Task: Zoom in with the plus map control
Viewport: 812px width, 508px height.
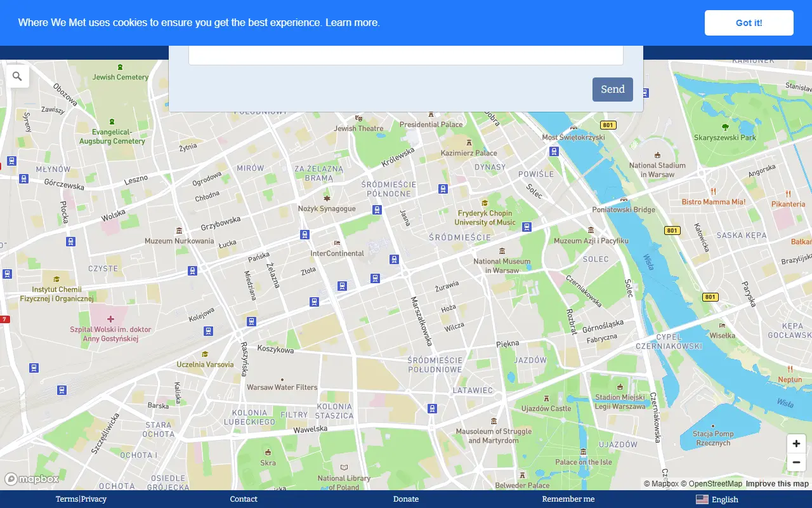Action: click(x=796, y=444)
